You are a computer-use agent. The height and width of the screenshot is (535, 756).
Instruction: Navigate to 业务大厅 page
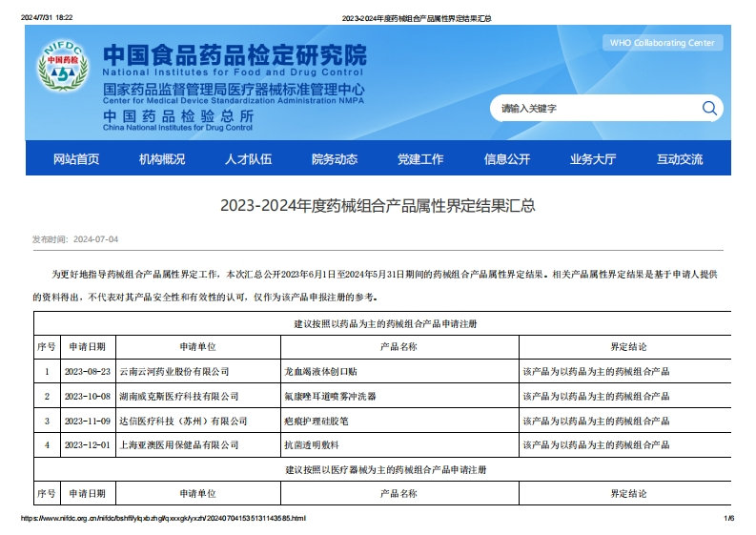tap(593, 159)
